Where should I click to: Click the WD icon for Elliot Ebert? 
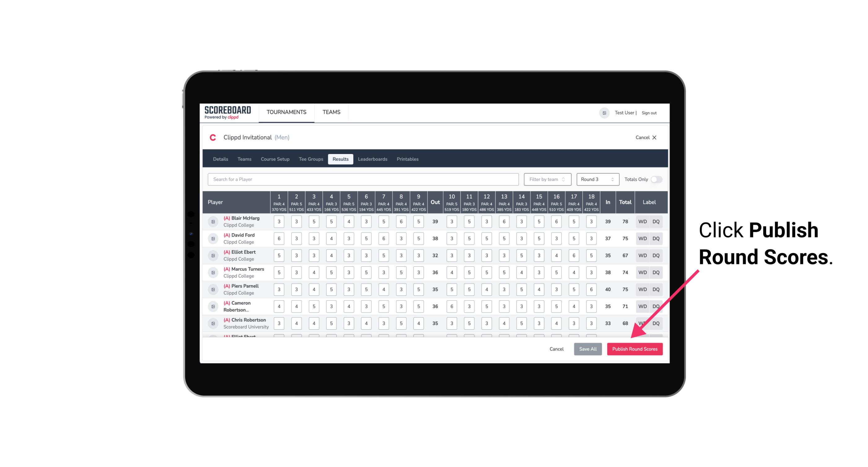click(643, 255)
